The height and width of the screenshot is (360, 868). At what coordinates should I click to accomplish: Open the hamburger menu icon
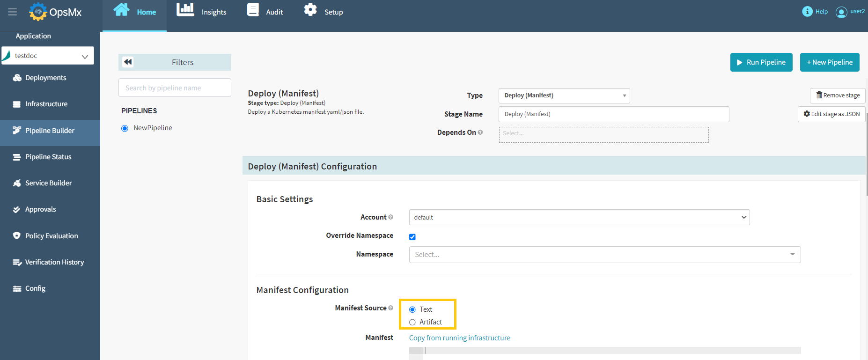point(13,12)
